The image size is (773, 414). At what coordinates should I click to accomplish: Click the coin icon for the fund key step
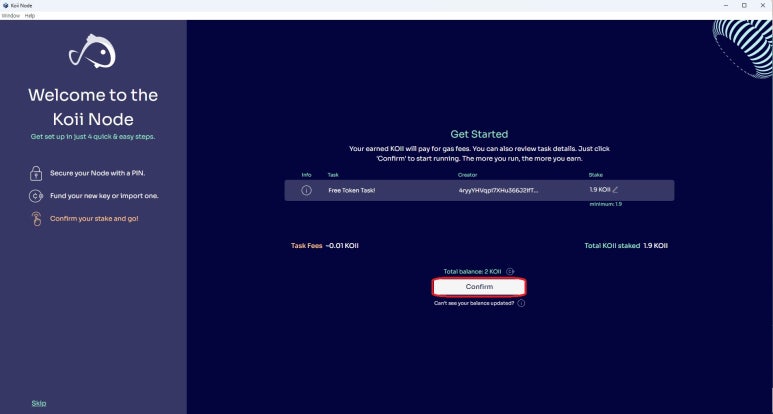coord(35,196)
